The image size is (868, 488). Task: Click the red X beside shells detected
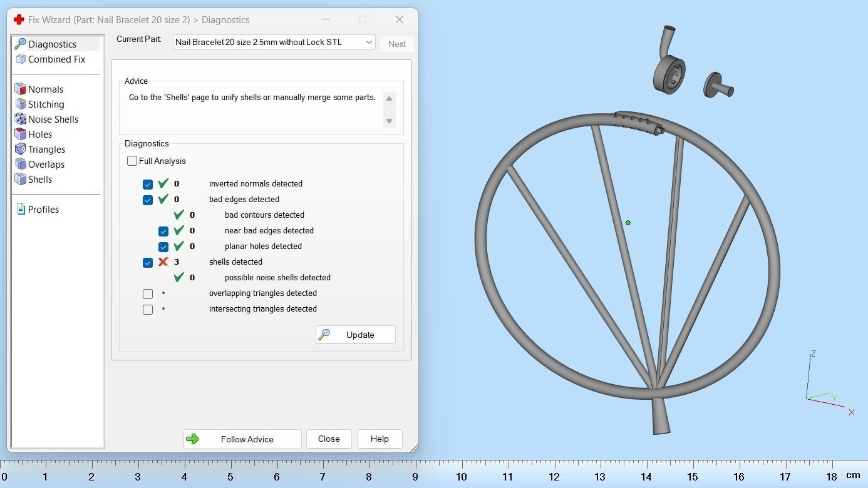click(x=163, y=262)
